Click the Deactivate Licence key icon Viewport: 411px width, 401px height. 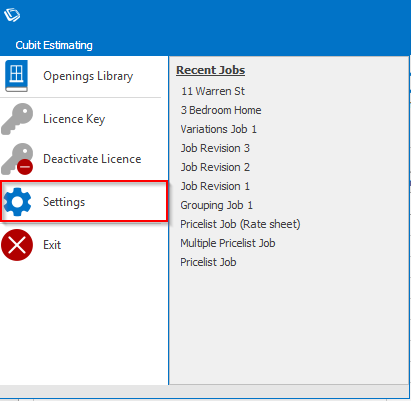coord(17,159)
